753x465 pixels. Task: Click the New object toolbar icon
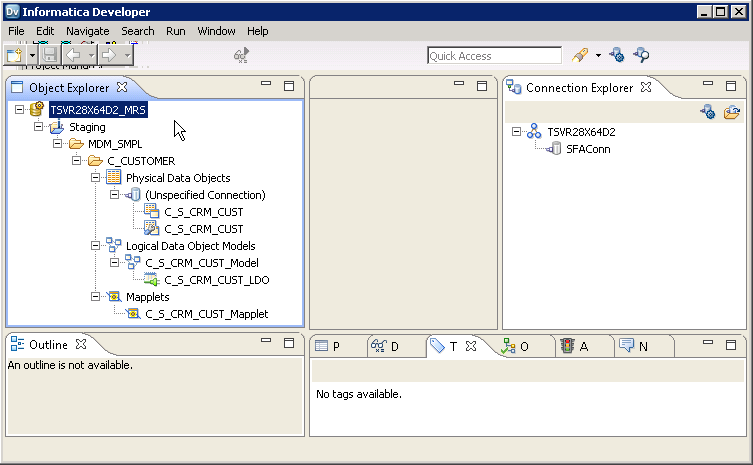(14, 55)
